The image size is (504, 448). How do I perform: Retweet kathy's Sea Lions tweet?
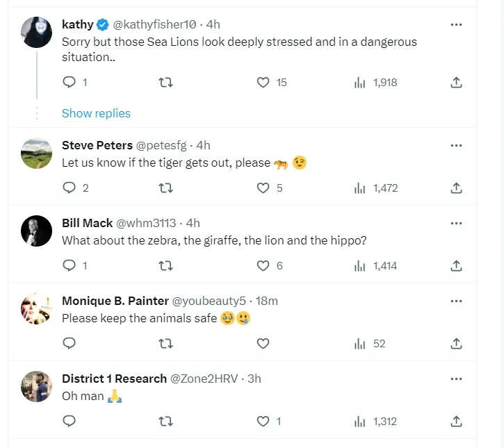tap(166, 82)
